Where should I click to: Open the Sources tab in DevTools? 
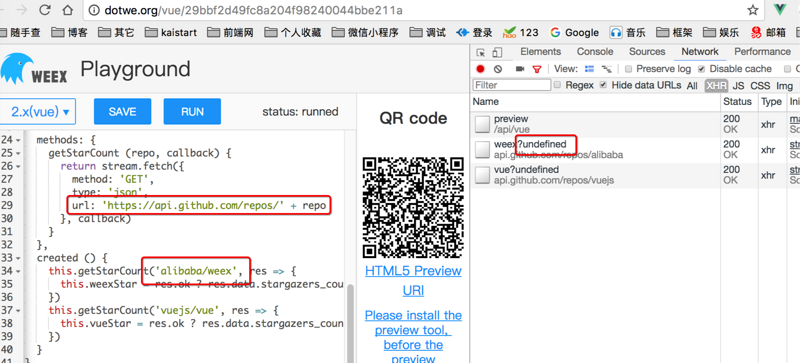coord(647,52)
